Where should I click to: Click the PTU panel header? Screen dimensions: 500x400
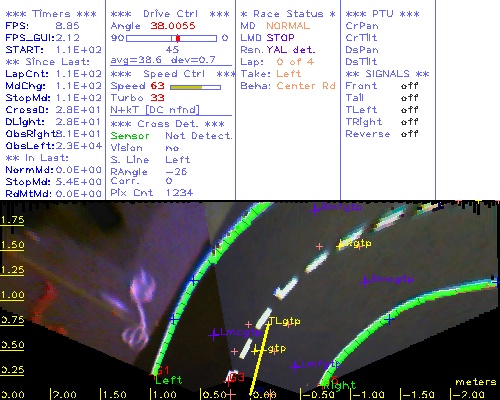pos(382,14)
